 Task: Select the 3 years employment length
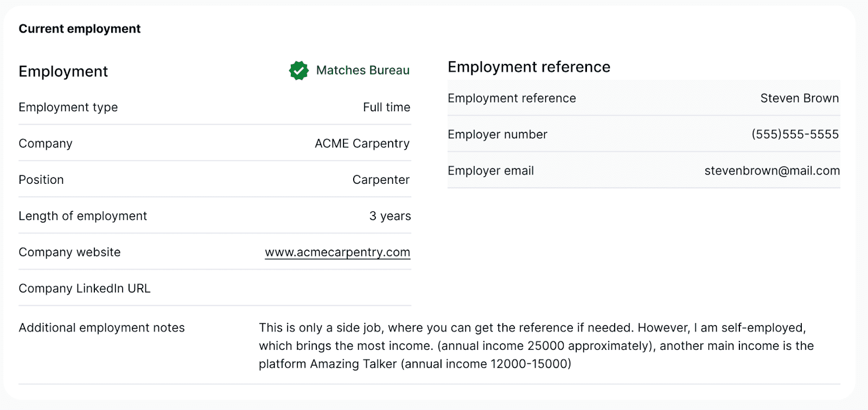pos(390,216)
